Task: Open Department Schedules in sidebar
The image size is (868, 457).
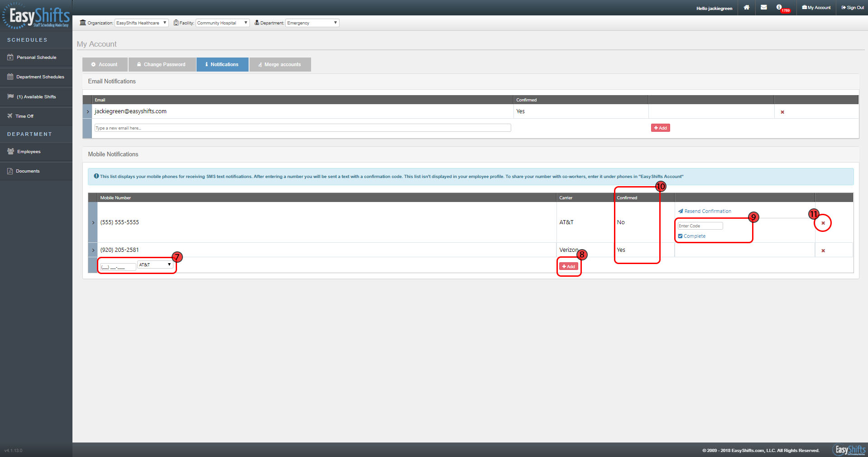Action: point(36,77)
